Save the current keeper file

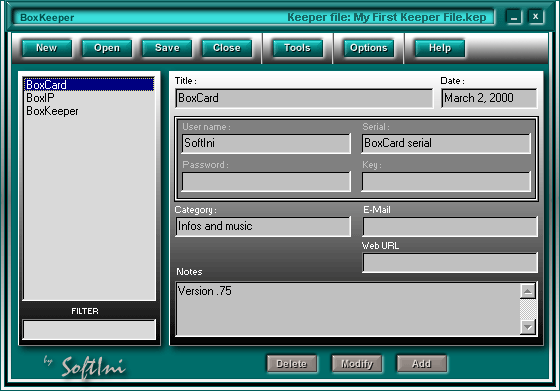(x=167, y=48)
